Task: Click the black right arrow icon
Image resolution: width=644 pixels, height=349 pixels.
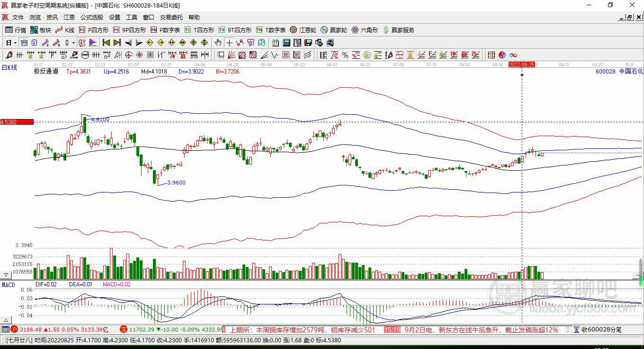Action: coord(139,43)
